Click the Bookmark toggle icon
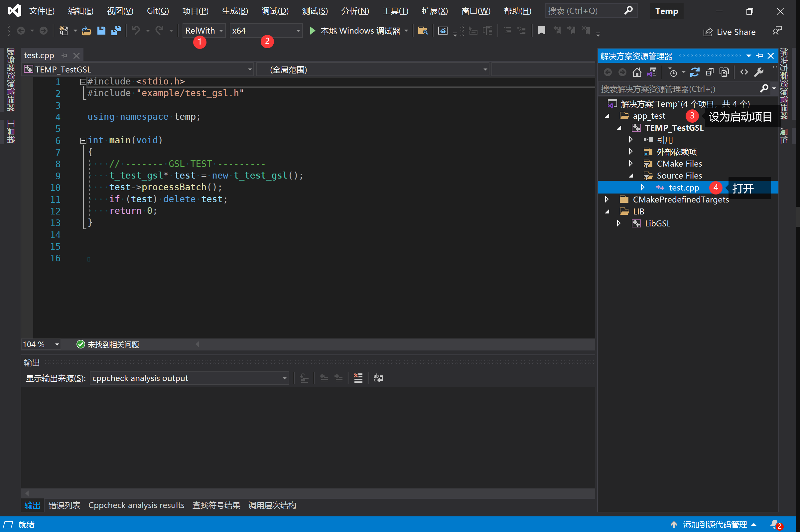This screenshot has height=532, width=800. [541, 31]
